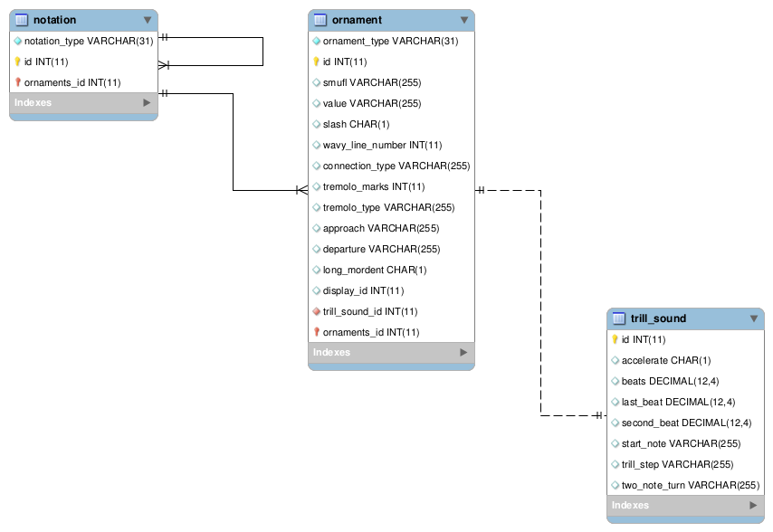Select the long_mordent CHAR(1) column
Image resolution: width=773 pixels, height=532 pixels.
375,270
